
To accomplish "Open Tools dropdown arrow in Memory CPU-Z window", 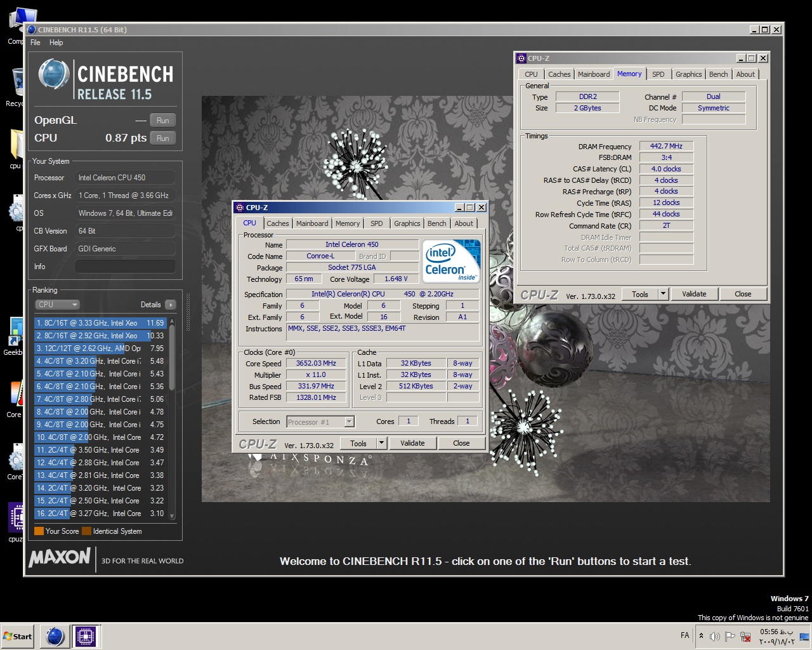I will (x=663, y=294).
